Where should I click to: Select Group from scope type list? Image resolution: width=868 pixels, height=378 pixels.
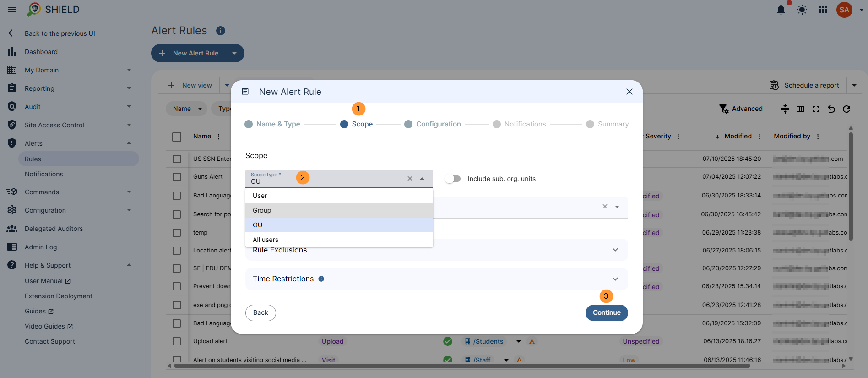[x=339, y=210]
